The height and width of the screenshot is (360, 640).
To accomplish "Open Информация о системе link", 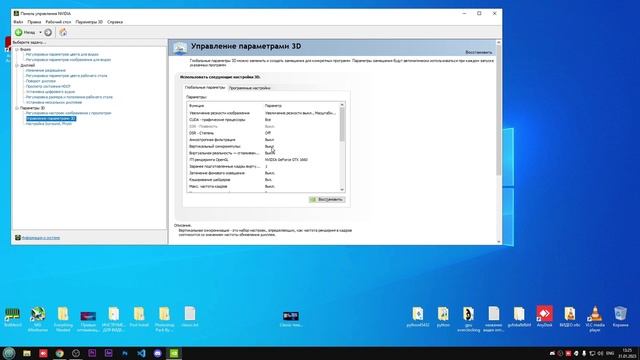I will coord(40,238).
